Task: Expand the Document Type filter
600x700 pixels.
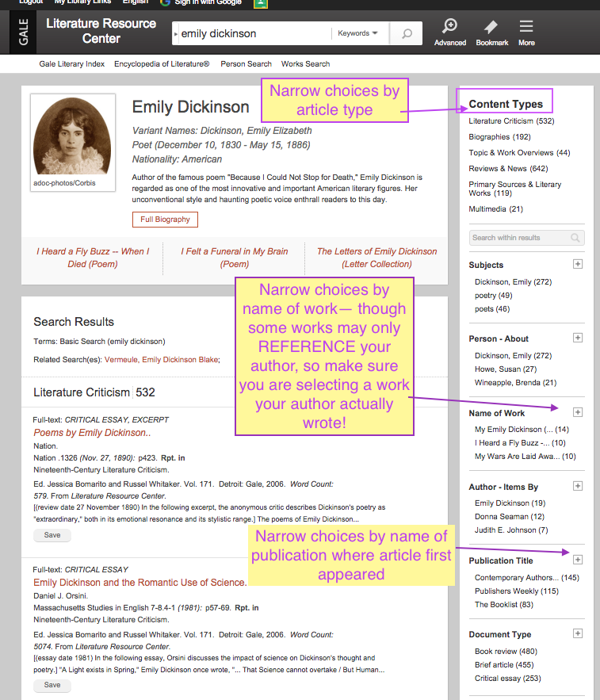Action: (578, 633)
